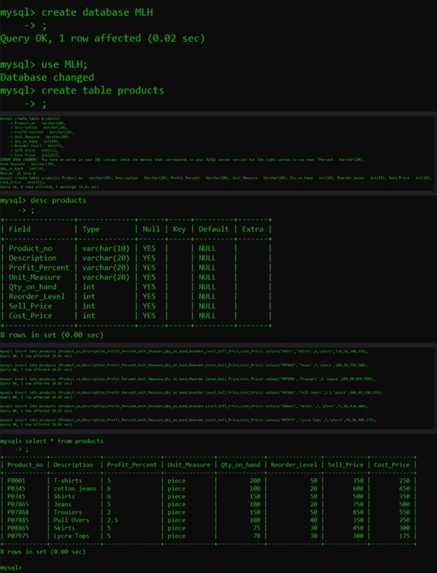The height and width of the screenshot is (573, 437).
Task: Click 'Sell_Price' column header in select results
Action: [x=346, y=465]
